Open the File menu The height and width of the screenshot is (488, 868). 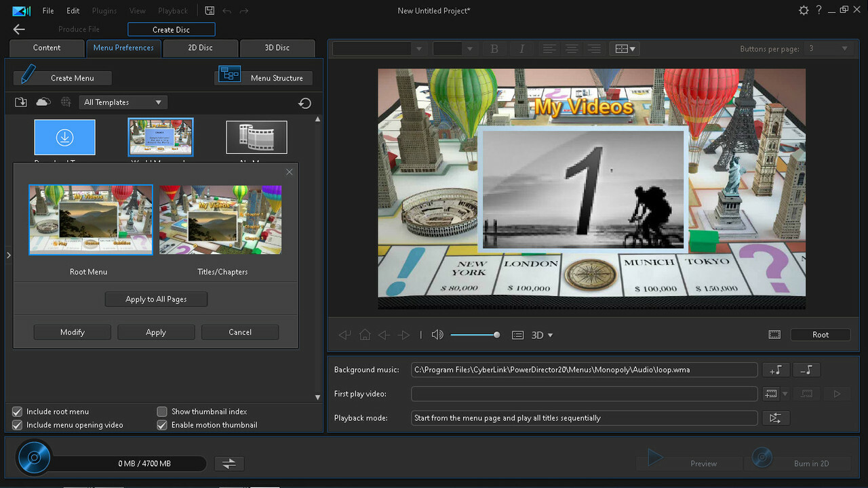point(48,11)
